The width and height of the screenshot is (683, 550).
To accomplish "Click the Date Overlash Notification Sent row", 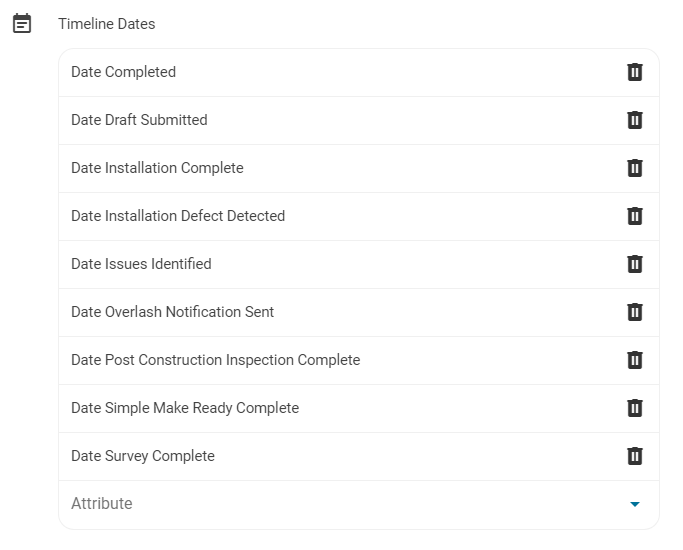I will 172,312.
